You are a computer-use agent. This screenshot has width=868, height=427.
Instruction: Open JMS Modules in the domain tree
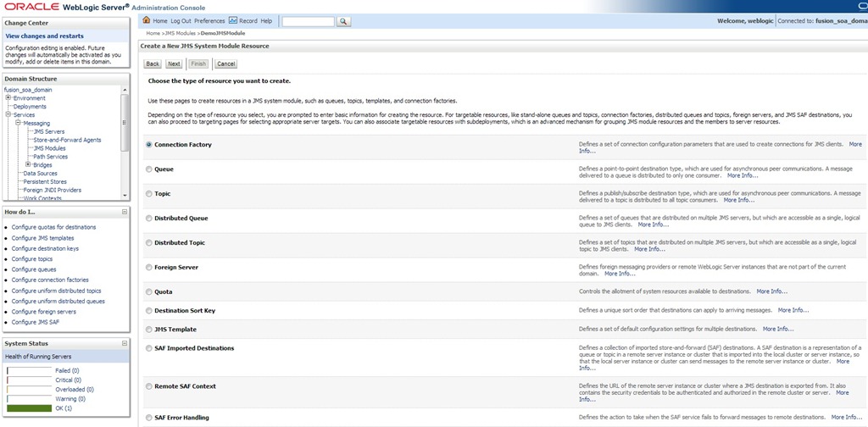[x=49, y=148]
